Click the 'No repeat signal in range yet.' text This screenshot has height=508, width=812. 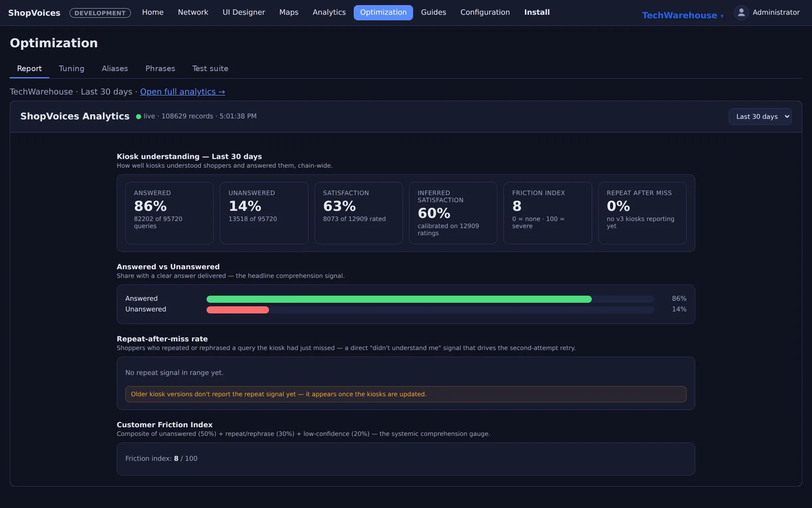(175, 373)
